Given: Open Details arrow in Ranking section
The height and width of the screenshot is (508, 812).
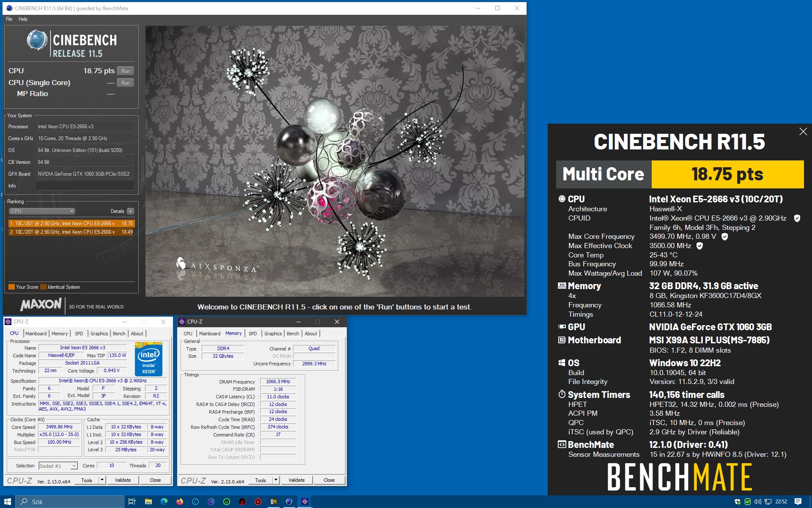Looking at the screenshot, I should click(x=131, y=211).
